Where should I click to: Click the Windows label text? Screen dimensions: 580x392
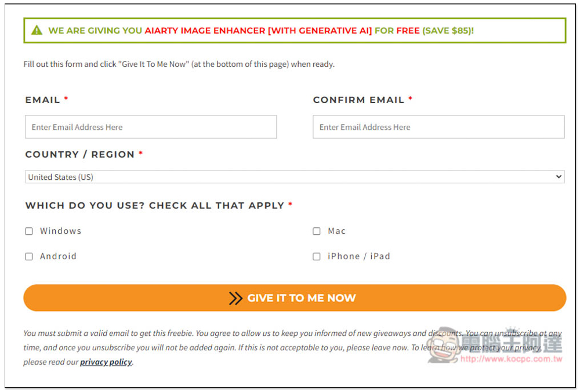pyautogui.click(x=61, y=231)
